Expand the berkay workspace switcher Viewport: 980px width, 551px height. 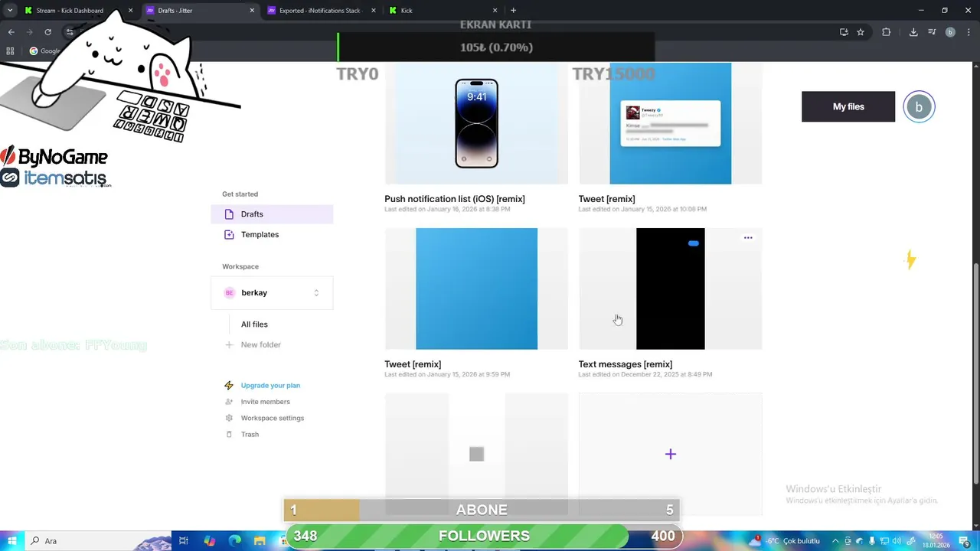[x=272, y=292]
